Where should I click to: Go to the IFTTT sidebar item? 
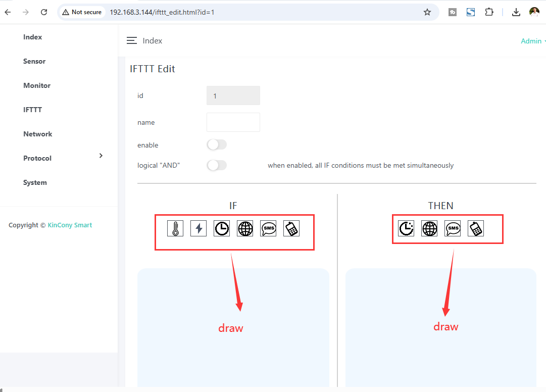(x=32, y=110)
